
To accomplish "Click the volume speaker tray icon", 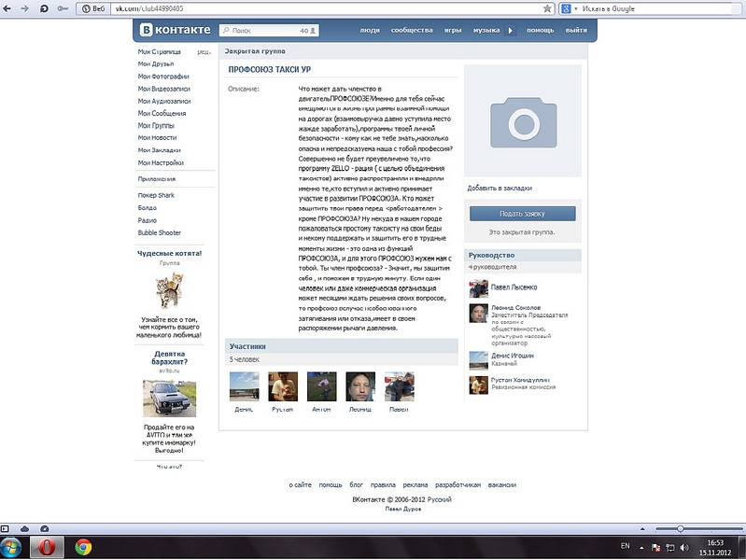I will pyautogui.click(x=684, y=547).
